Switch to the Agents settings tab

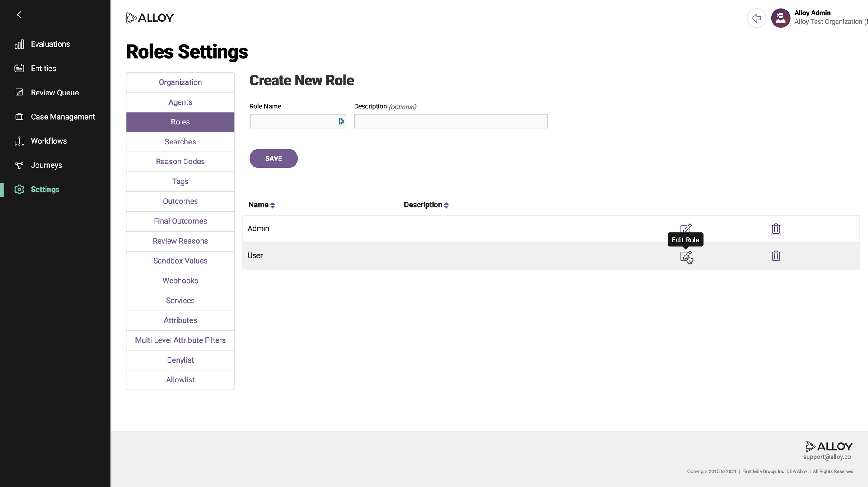[180, 102]
